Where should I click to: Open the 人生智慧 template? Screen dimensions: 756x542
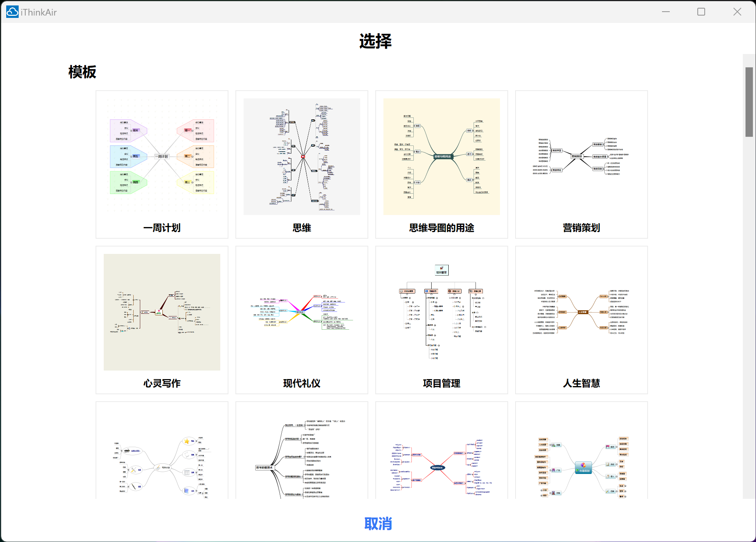tap(581, 319)
